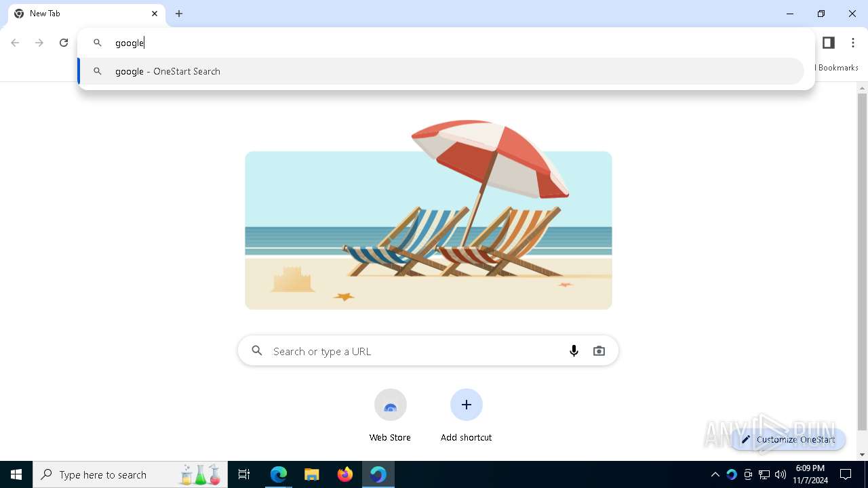Click the page vertical scrollbar
The height and width of the screenshot is (488, 868).
[x=863, y=262]
